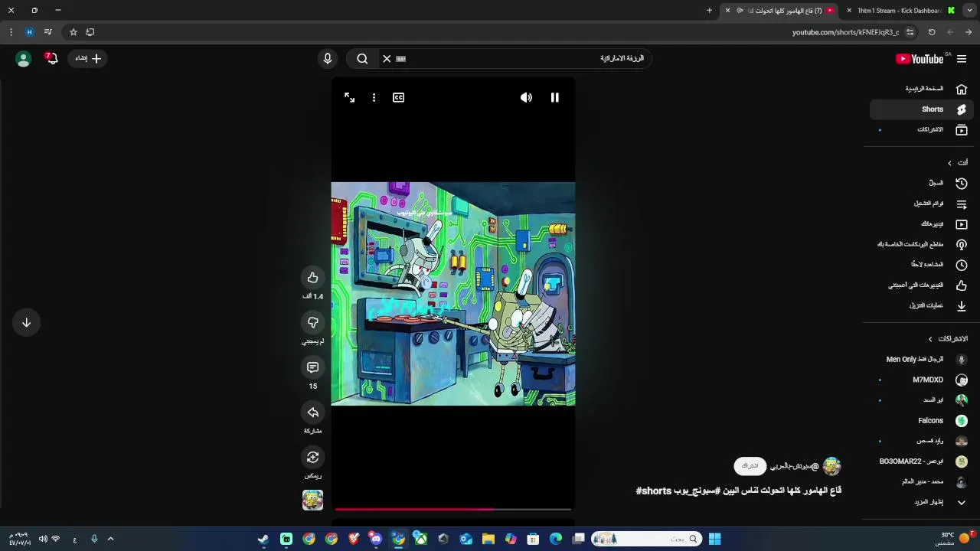Expand the subscriptions section header chevron

(x=930, y=339)
